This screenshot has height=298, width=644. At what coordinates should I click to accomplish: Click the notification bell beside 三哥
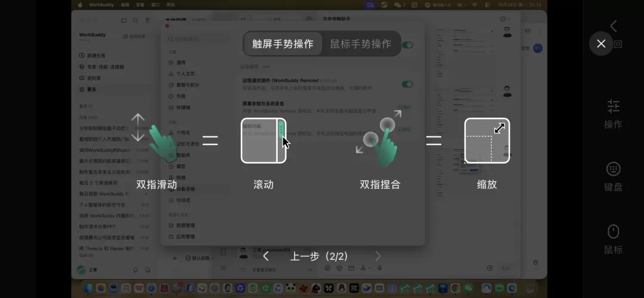click(135, 270)
